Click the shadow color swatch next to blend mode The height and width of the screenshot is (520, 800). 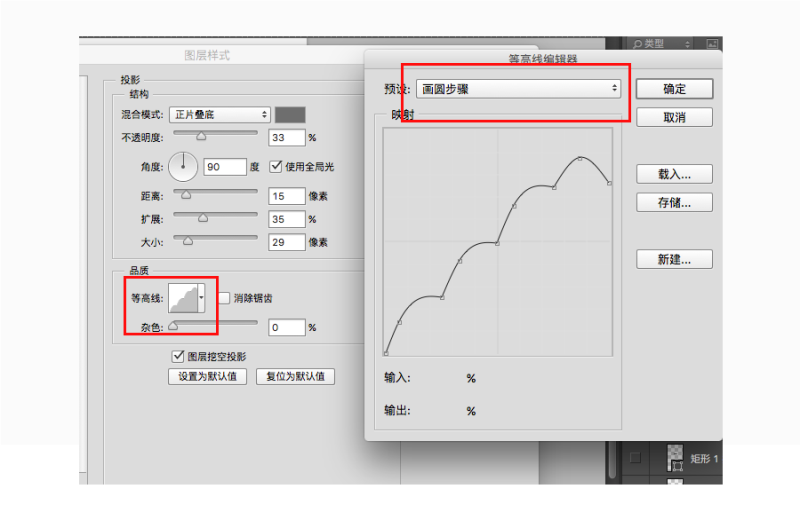290,115
